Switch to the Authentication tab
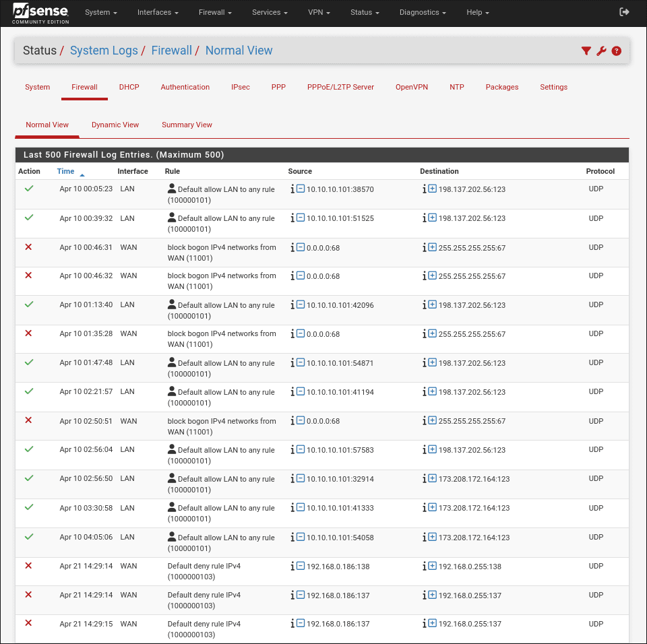Viewport: 647px width, 644px height. pos(185,87)
